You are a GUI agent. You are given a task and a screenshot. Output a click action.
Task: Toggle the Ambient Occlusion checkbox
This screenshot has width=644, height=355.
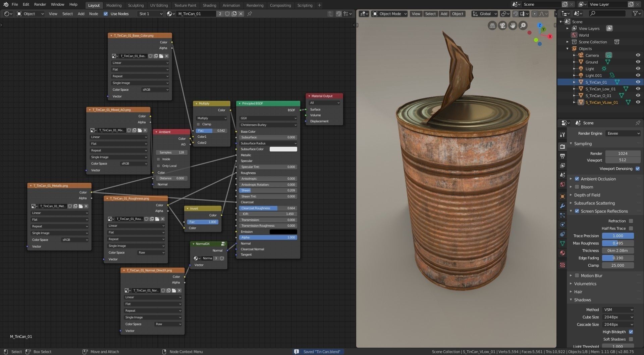pyautogui.click(x=577, y=179)
